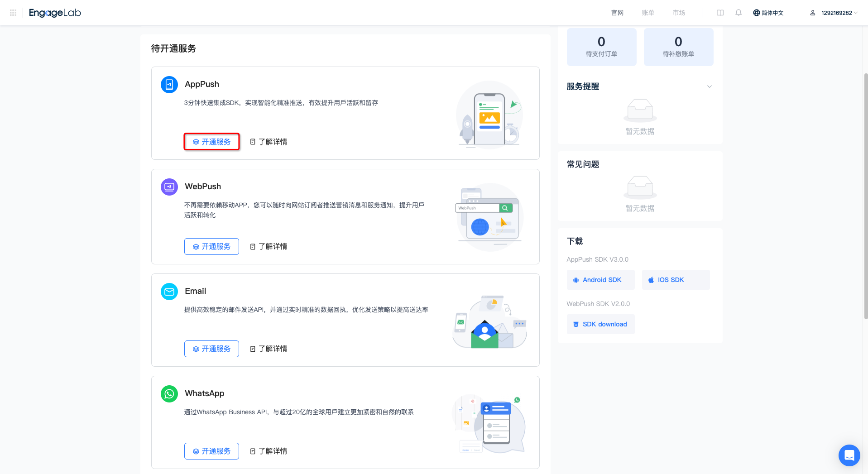Click the Email service title
868x474 pixels.
pos(196,291)
